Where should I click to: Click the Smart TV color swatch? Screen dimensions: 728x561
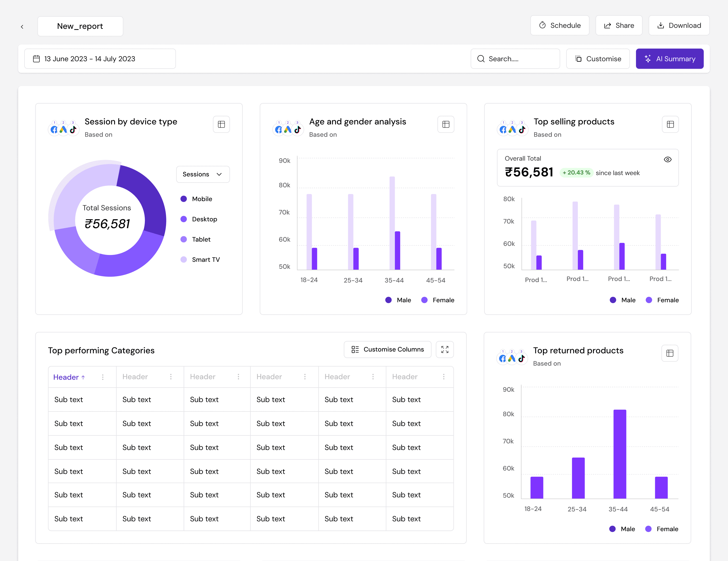pos(184,260)
